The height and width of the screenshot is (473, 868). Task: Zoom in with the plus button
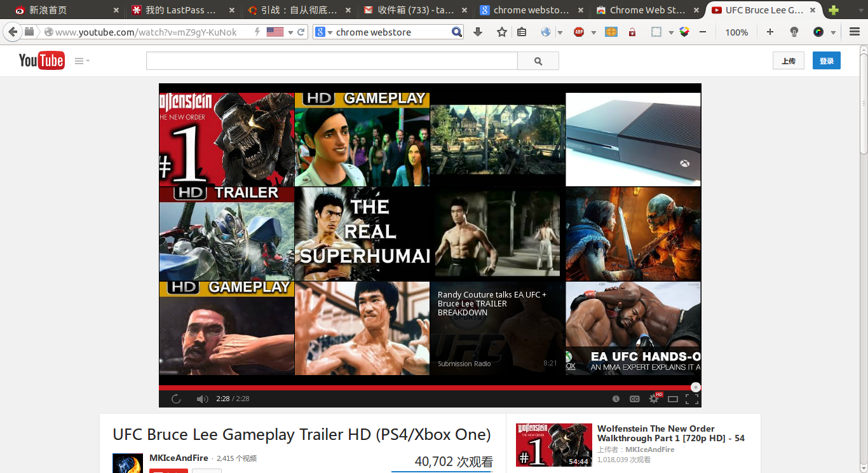(x=770, y=32)
